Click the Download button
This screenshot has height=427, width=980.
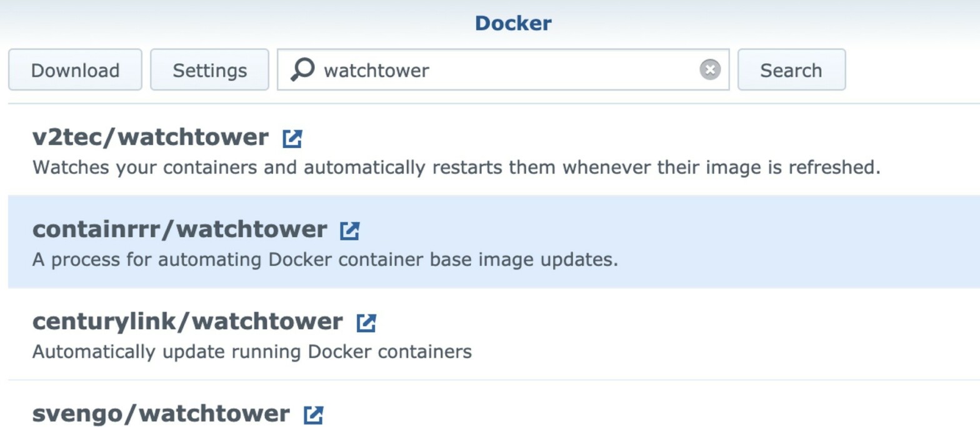pyautogui.click(x=75, y=70)
